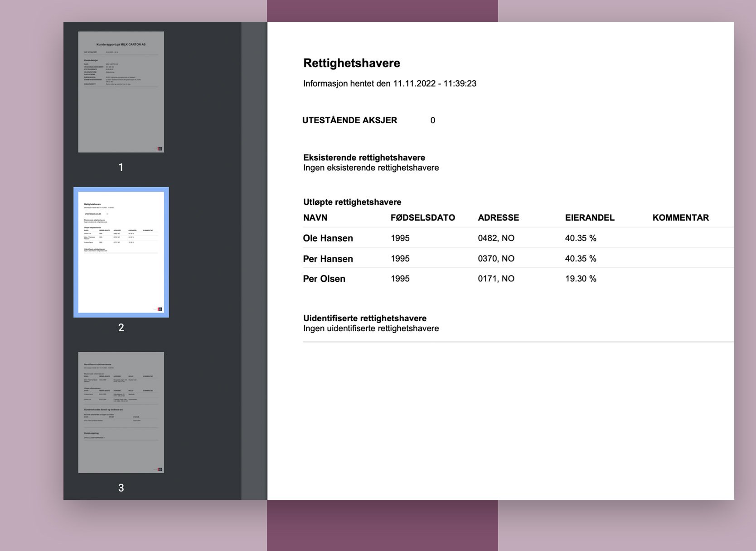Click Per Hansen's birth year 1995
The image size is (756, 551).
tap(400, 259)
